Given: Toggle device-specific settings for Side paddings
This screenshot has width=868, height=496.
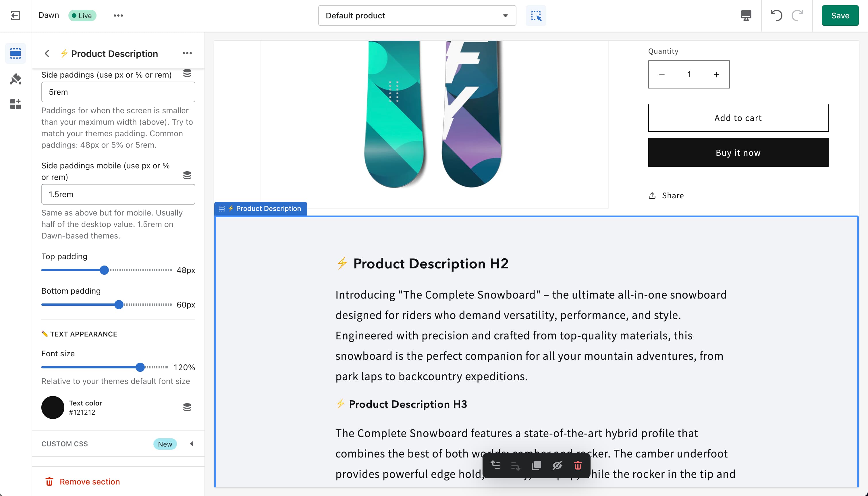Looking at the screenshot, I should 188,73.
